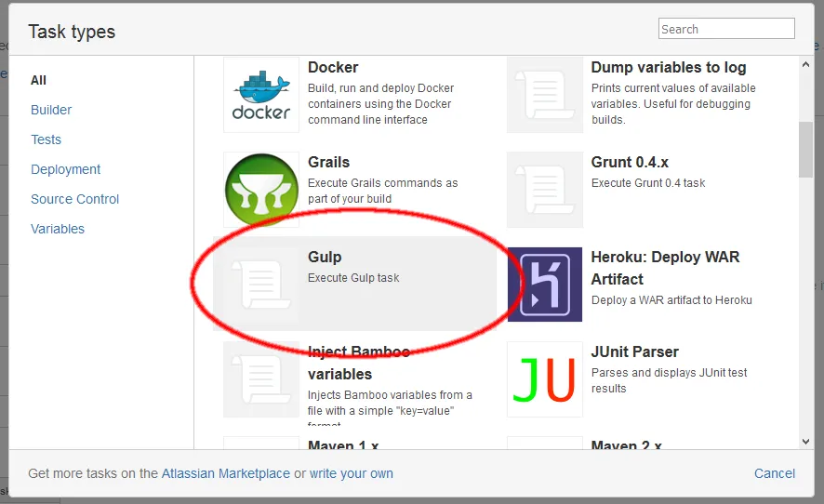The width and height of the screenshot is (824, 504).
Task: Click the JUnit Parser JU icon
Action: pyautogui.click(x=545, y=379)
